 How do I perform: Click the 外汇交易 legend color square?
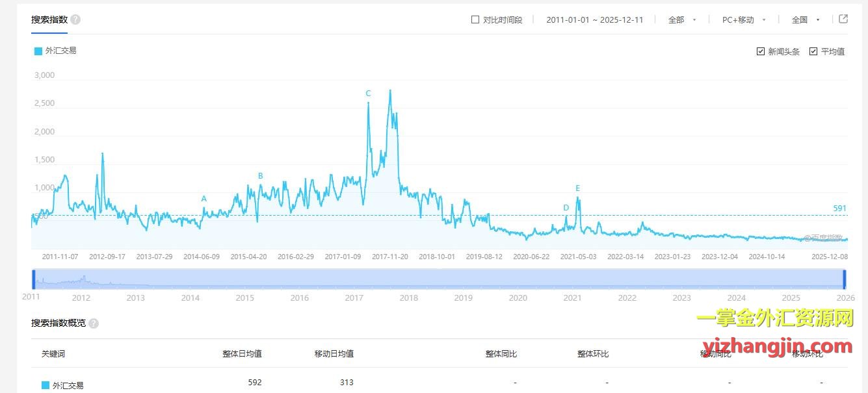click(38, 51)
